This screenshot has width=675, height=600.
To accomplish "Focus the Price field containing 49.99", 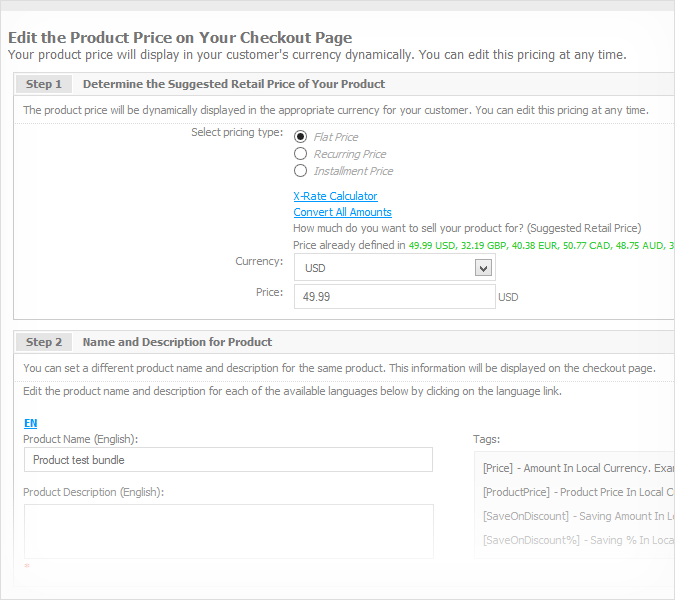I will coord(394,297).
